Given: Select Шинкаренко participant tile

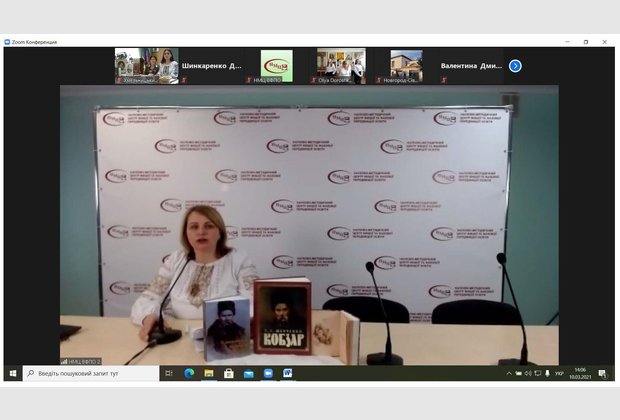Looking at the screenshot, I should coord(216,66).
